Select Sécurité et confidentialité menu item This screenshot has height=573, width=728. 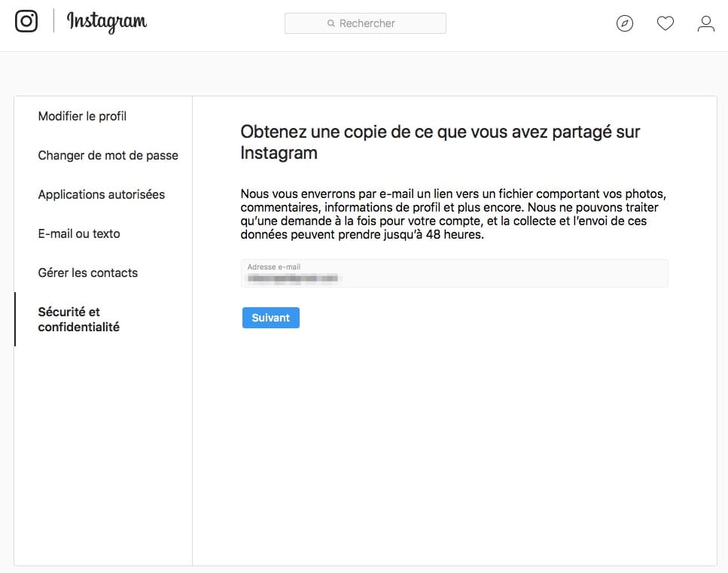tap(79, 319)
